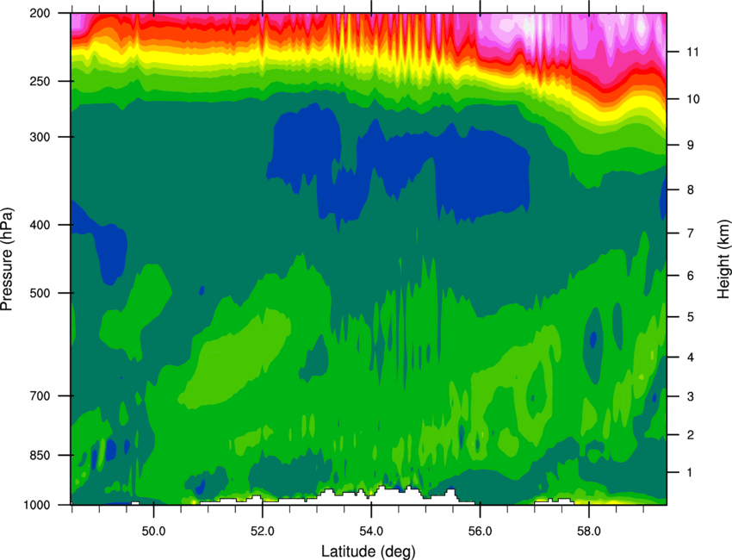The width and height of the screenshot is (732, 560).
Task: Select the 200 pressure tick label
Action: point(40,13)
